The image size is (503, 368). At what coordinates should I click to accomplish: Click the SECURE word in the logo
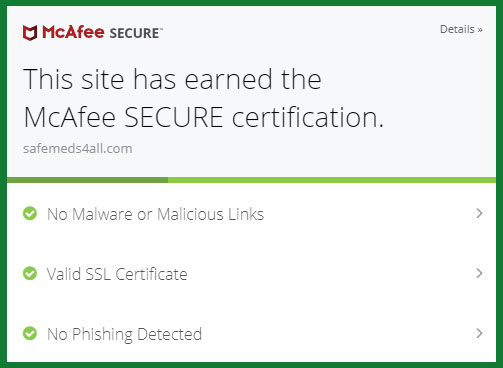(x=136, y=34)
